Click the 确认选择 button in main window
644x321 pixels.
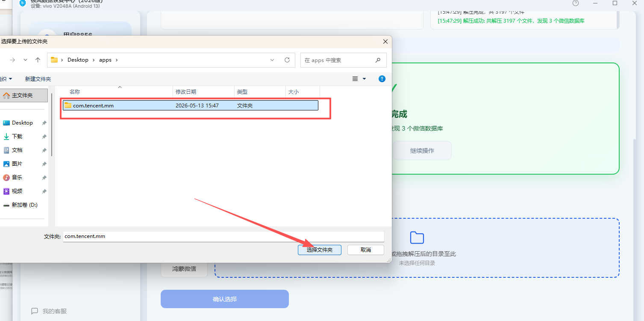click(x=225, y=299)
